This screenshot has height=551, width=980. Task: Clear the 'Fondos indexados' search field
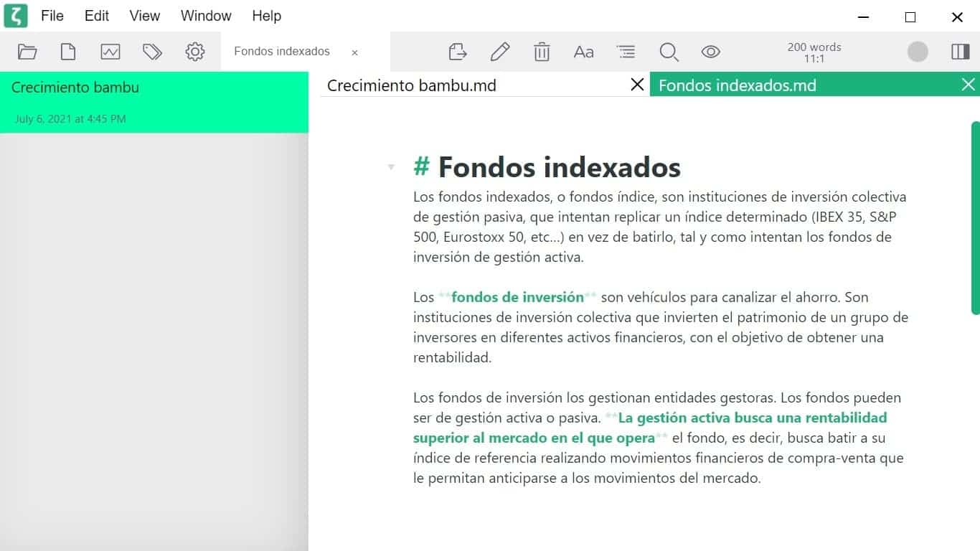354,52
